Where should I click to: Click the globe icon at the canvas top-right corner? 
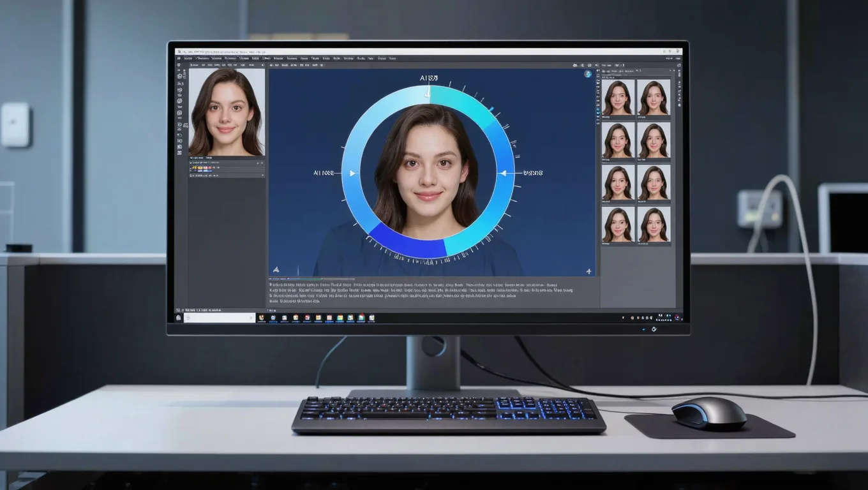pos(588,74)
